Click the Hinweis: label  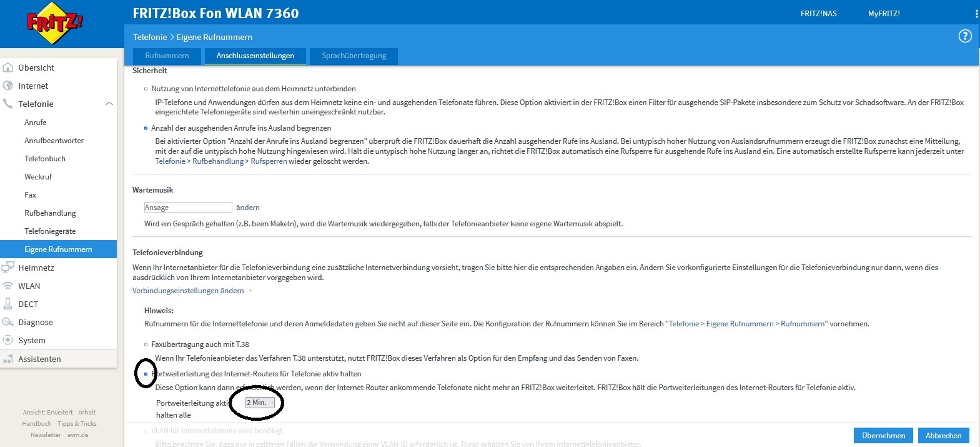159,311
